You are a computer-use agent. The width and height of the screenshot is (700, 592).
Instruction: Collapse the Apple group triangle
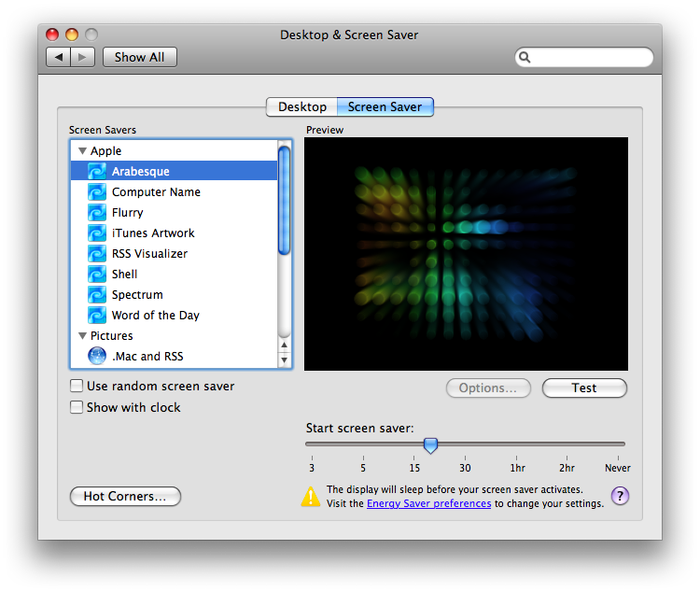point(82,151)
